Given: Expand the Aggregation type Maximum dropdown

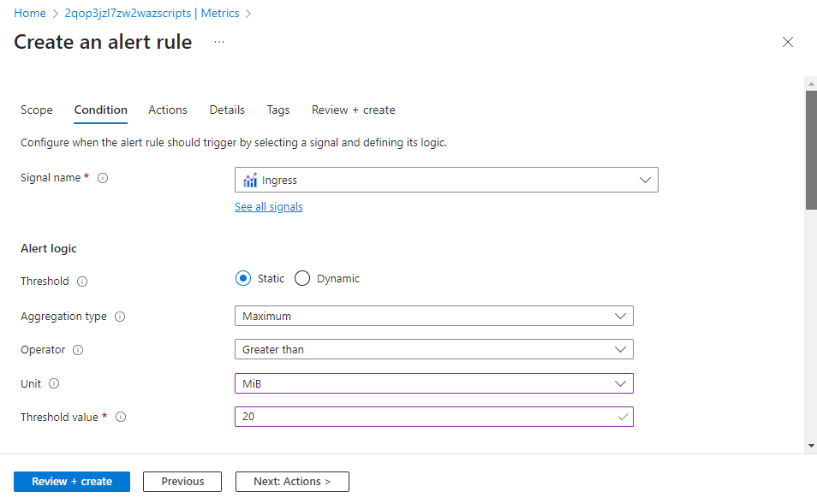Looking at the screenshot, I should (433, 316).
